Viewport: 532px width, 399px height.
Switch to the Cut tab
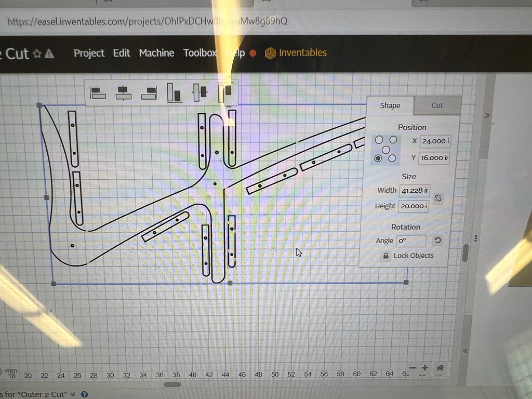click(436, 105)
